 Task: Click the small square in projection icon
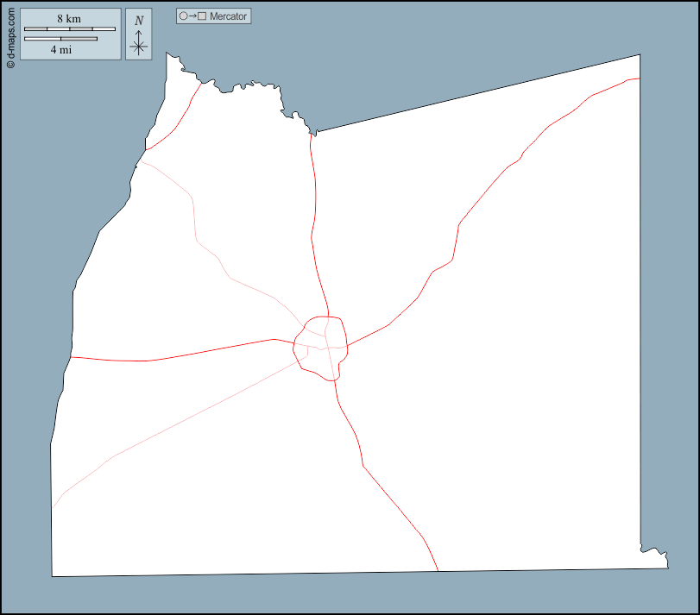(x=202, y=16)
